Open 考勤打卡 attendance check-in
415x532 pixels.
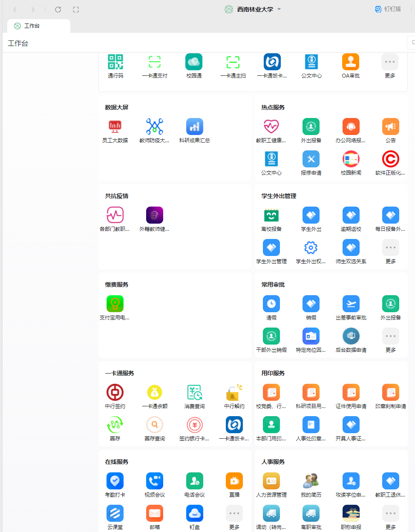pyautogui.click(x=115, y=481)
